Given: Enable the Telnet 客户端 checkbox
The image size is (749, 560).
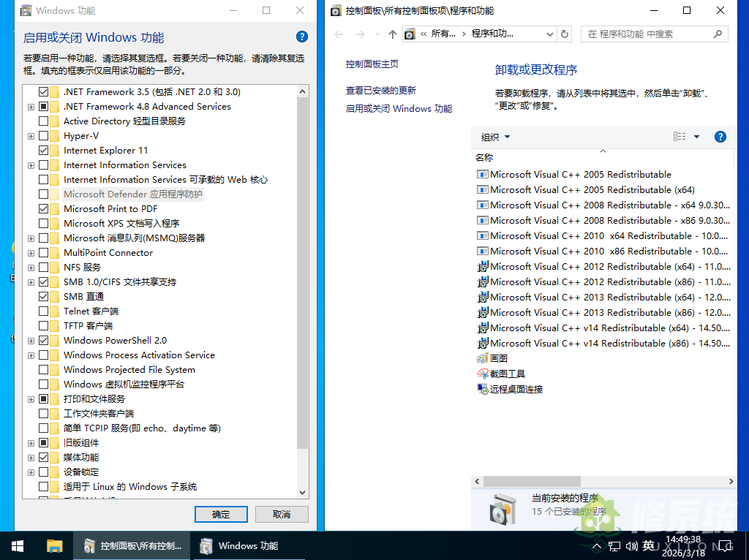Looking at the screenshot, I should pos(44,311).
